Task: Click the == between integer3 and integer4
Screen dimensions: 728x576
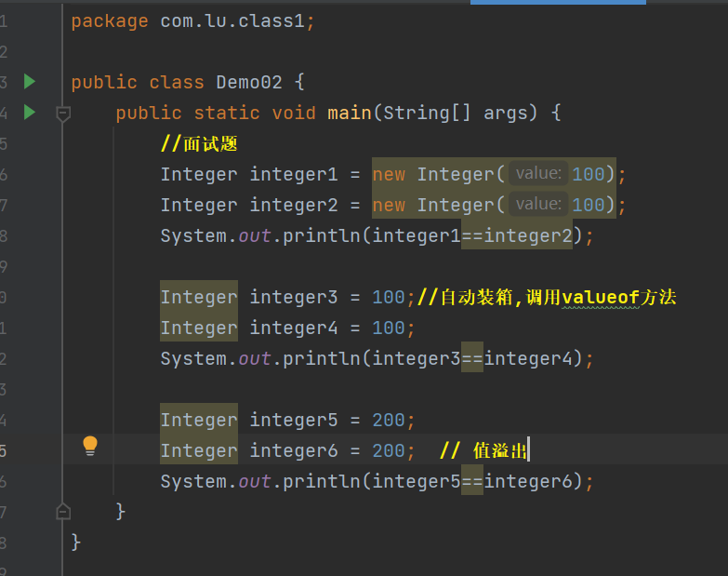Action: (472, 358)
